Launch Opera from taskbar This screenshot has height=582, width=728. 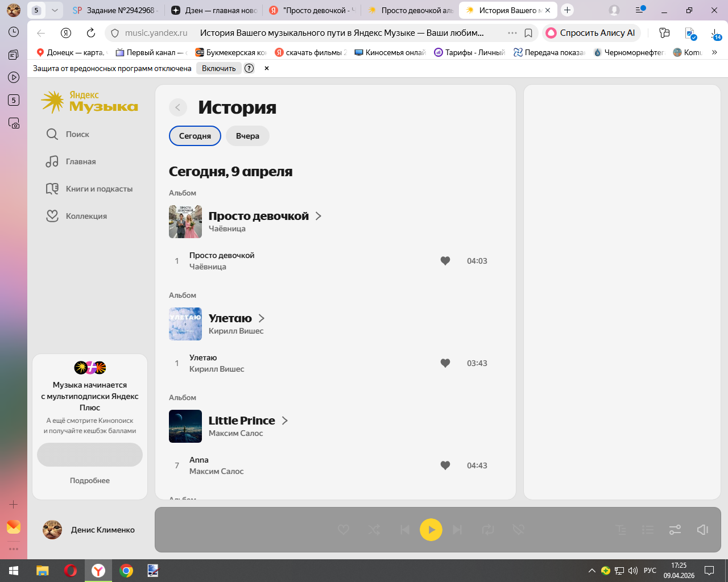[x=71, y=571]
